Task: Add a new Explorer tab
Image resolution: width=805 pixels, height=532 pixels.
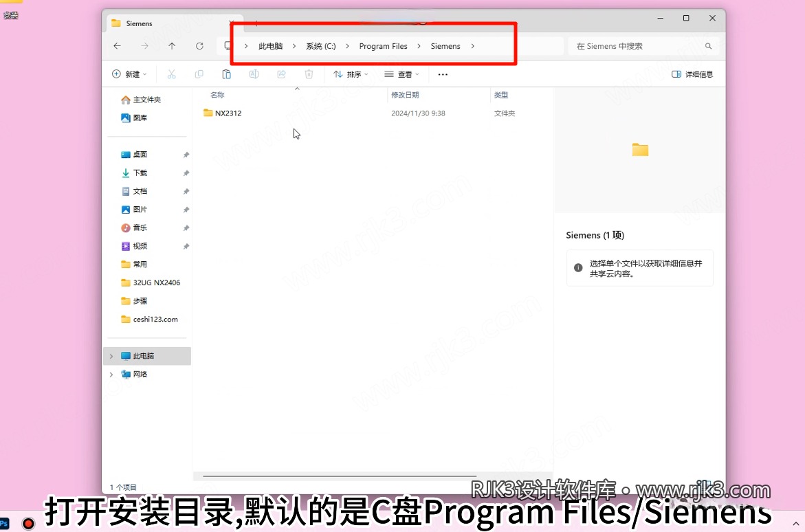Action: (256, 23)
